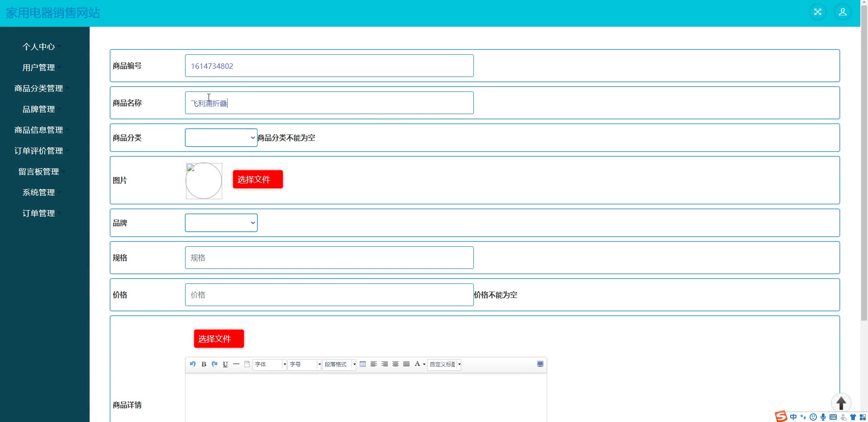Click the 商品分类不能为空 validation message

tap(286, 138)
